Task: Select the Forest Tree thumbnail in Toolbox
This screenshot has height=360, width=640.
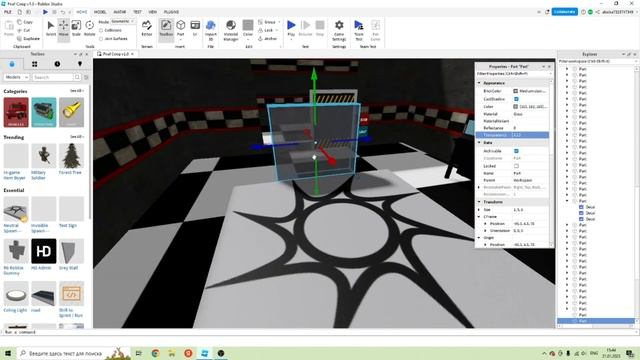Action: (x=71, y=156)
